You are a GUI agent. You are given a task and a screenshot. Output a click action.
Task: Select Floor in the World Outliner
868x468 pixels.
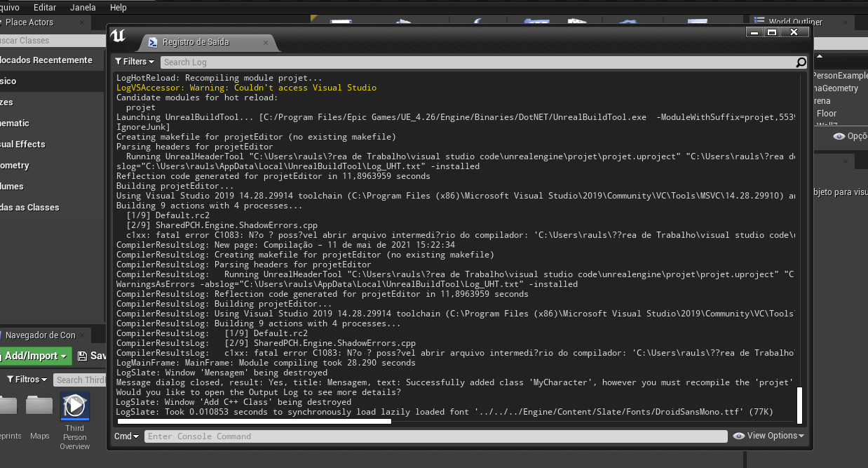[827, 113]
